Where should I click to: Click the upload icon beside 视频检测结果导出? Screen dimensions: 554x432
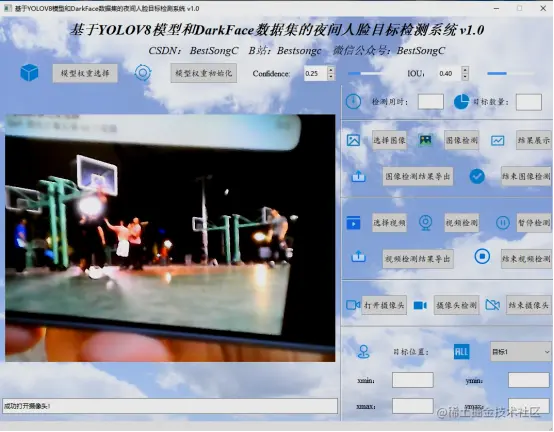click(x=359, y=256)
